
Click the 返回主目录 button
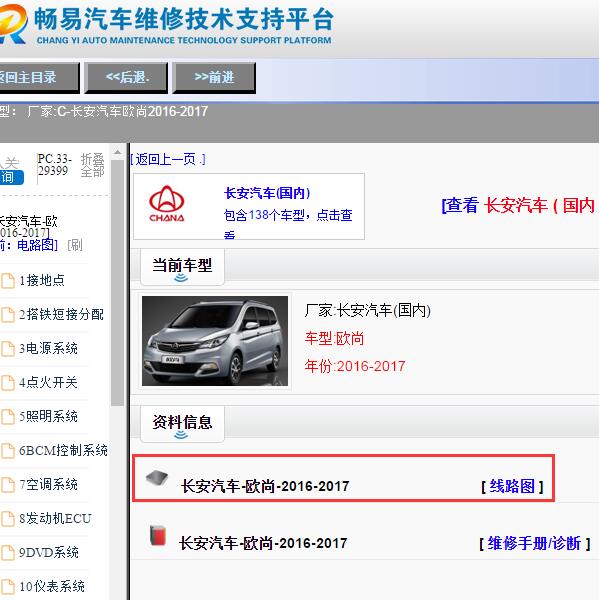pyautogui.click(x=38, y=78)
